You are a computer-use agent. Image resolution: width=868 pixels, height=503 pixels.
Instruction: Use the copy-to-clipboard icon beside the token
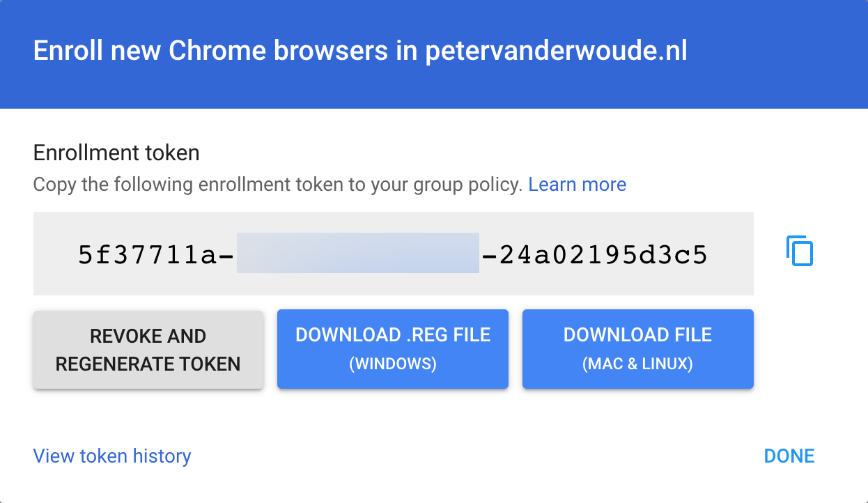[800, 251]
